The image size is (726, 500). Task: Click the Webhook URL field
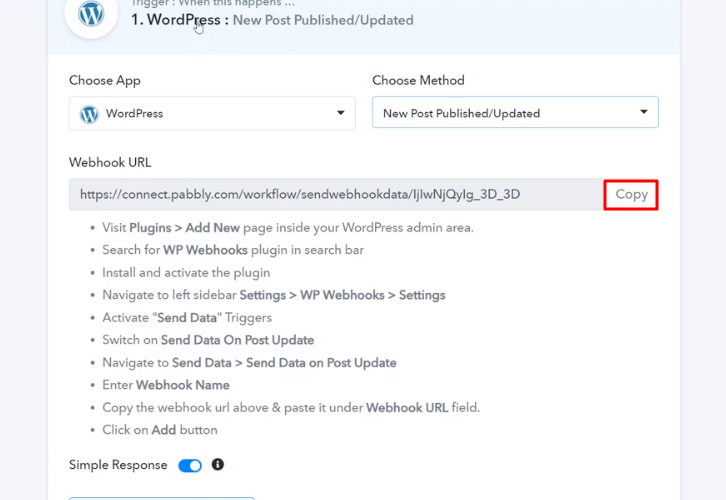click(336, 194)
